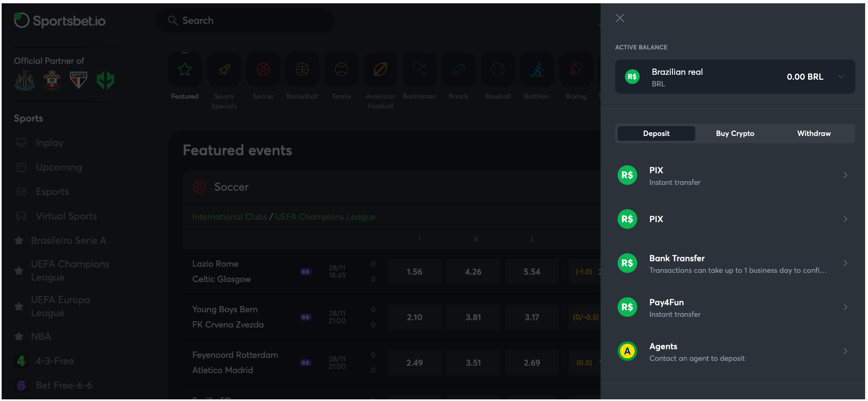Image resolution: width=868 pixels, height=401 pixels.
Task: Select draw odds 3.81 Young Boys match
Action: point(473,318)
